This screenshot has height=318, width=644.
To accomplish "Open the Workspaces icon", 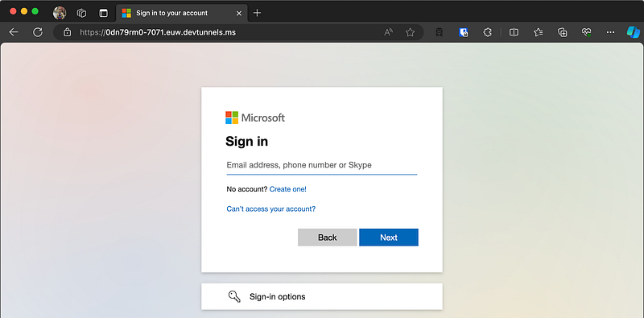I will coord(82,13).
